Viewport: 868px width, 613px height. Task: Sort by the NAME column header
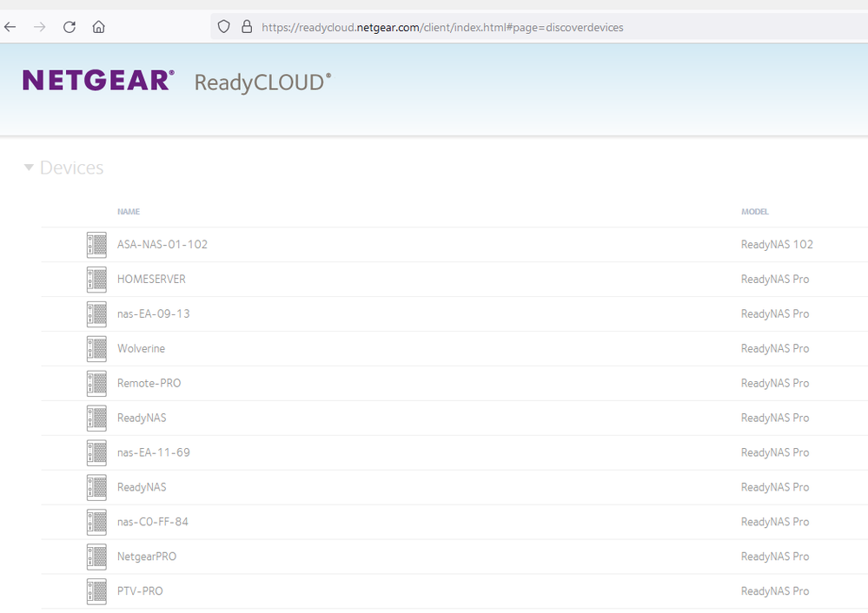tap(129, 212)
